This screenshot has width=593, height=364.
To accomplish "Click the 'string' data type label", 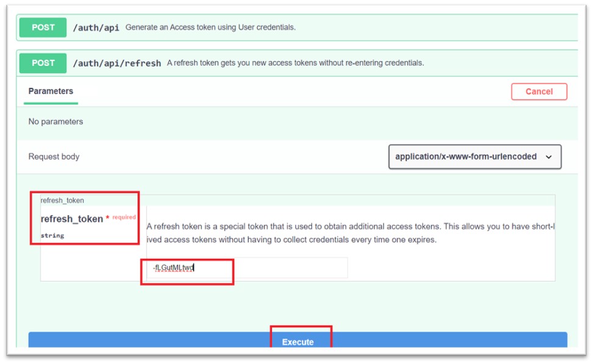I will pos(52,235).
